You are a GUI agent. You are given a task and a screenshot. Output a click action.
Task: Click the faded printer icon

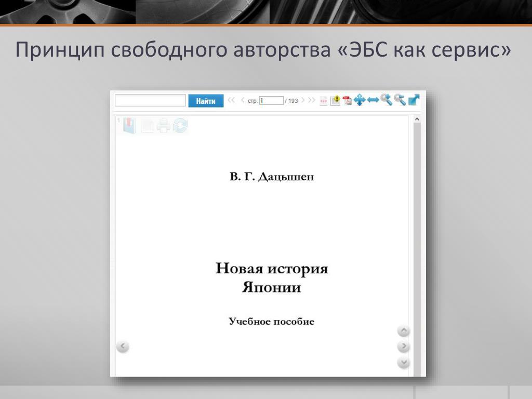point(163,126)
